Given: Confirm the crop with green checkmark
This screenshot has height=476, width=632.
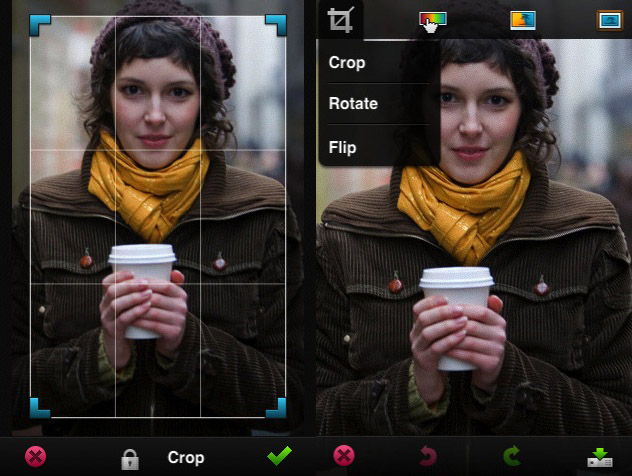Looking at the screenshot, I should pos(280,456).
